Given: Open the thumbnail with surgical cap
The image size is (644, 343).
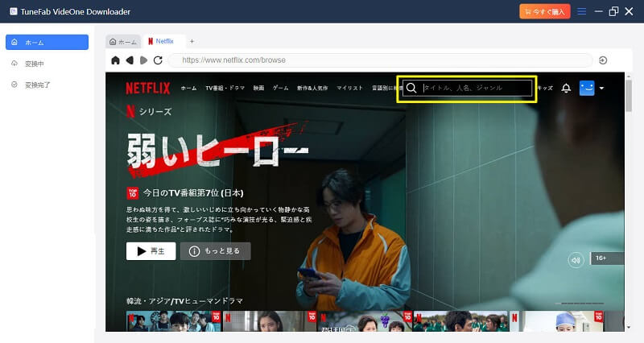Looking at the screenshot, I should coord(556,321).
